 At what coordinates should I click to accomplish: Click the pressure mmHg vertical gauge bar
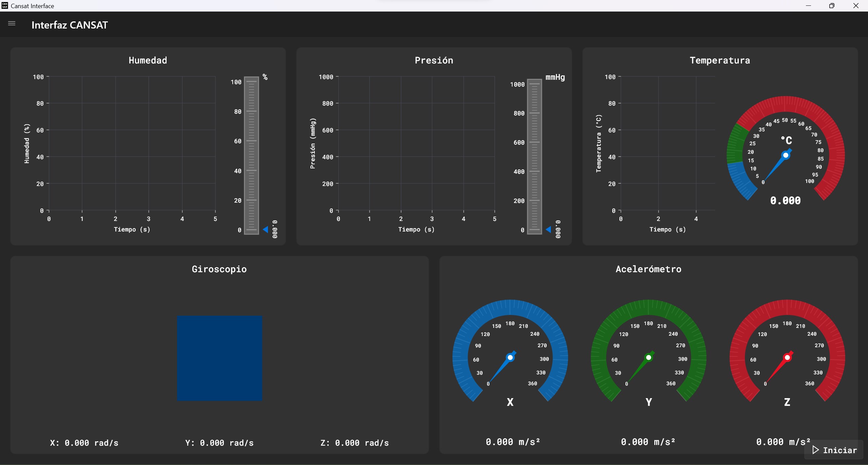(x=534, y=156)
